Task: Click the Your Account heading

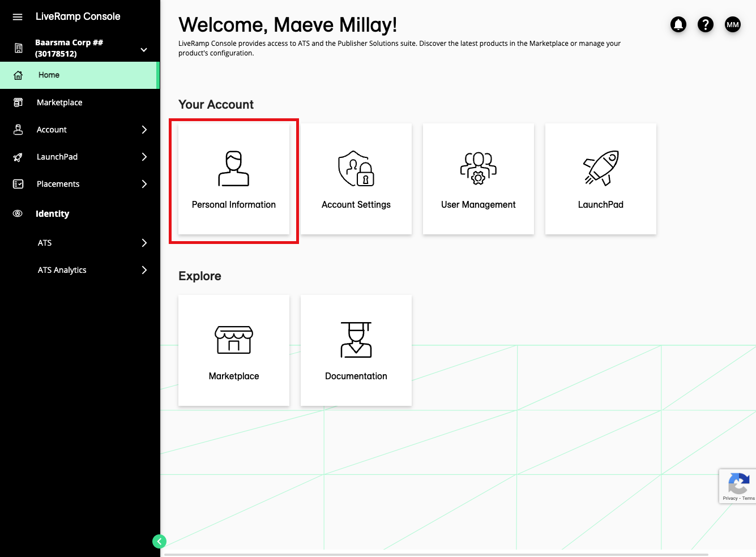Action: pos(216,105)
